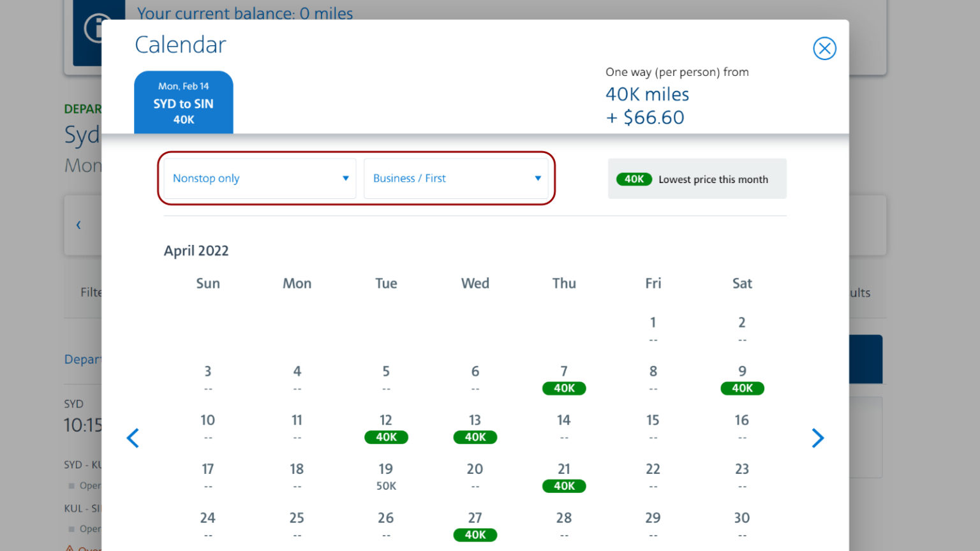Click the 50K fare on April 19

[385, 485]
